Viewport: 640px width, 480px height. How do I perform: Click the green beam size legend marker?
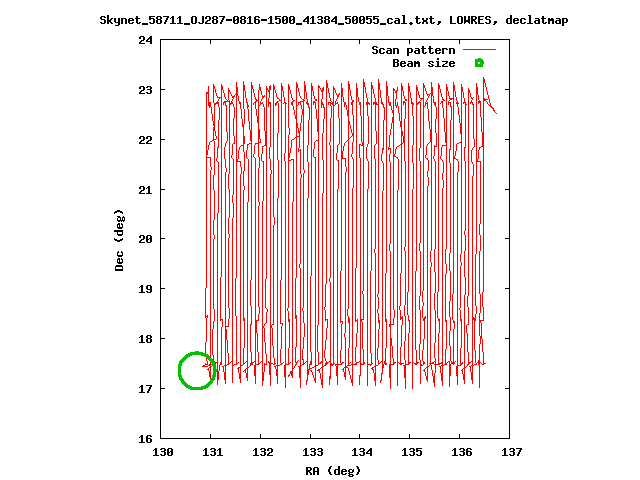click(479, 63)
